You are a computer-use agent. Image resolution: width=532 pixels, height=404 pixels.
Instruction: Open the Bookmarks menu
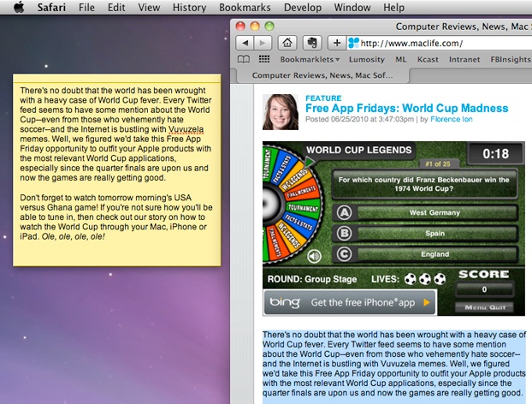pyautogui.click(x=245, y=7)
